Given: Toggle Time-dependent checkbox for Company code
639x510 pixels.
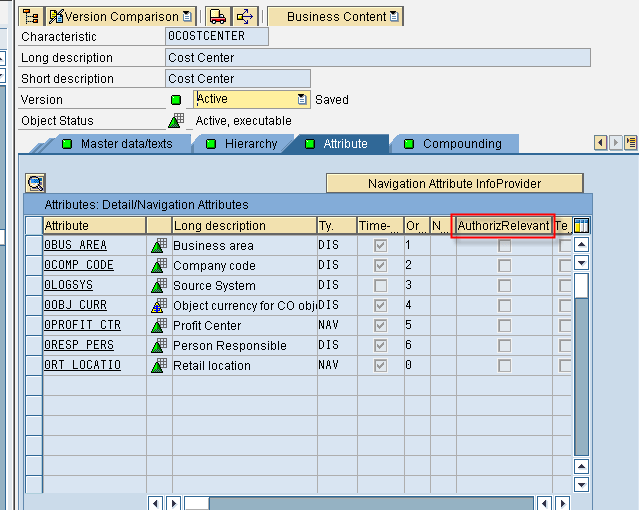Looking at the screenshot, I should [381, 265].
